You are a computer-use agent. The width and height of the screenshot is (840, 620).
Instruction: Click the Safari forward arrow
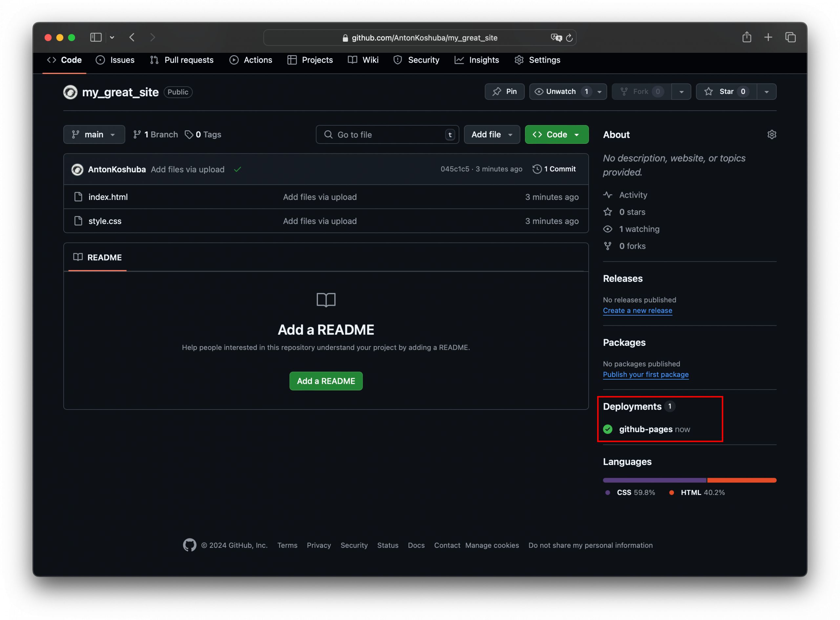click(x=152, y=37)
